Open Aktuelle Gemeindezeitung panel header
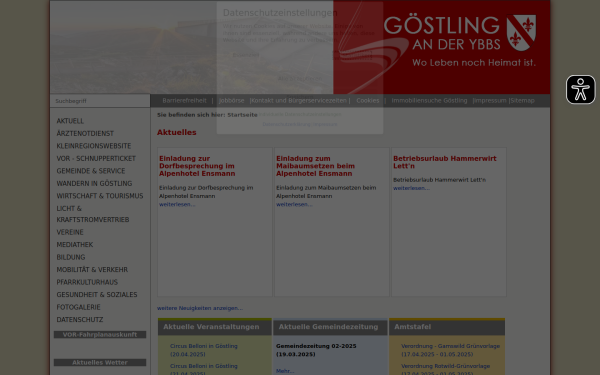This screenshot has width=600, height=375. point(330,327)
